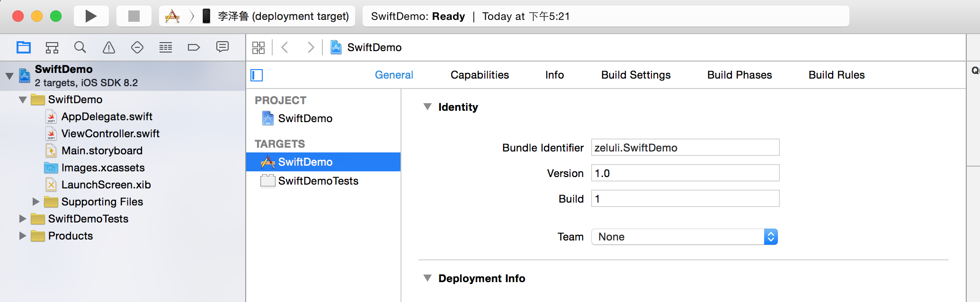
Task: Switch to the Build Settings tab
Action: [636, 75]
